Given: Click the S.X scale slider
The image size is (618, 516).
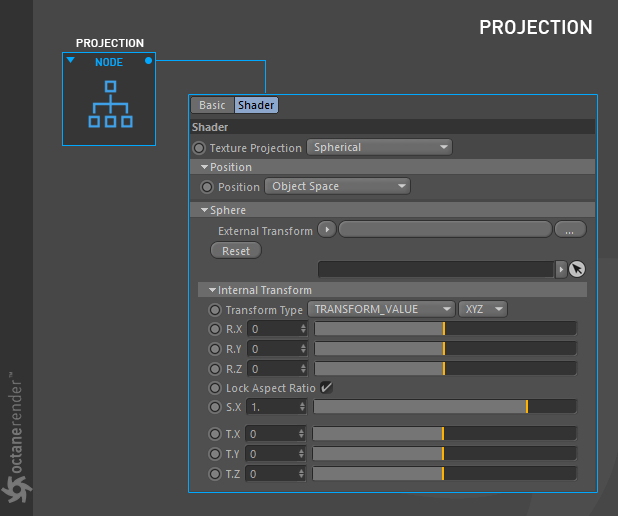Looking at the screenshot, I should pyautogui.click(x=445, y=407).
